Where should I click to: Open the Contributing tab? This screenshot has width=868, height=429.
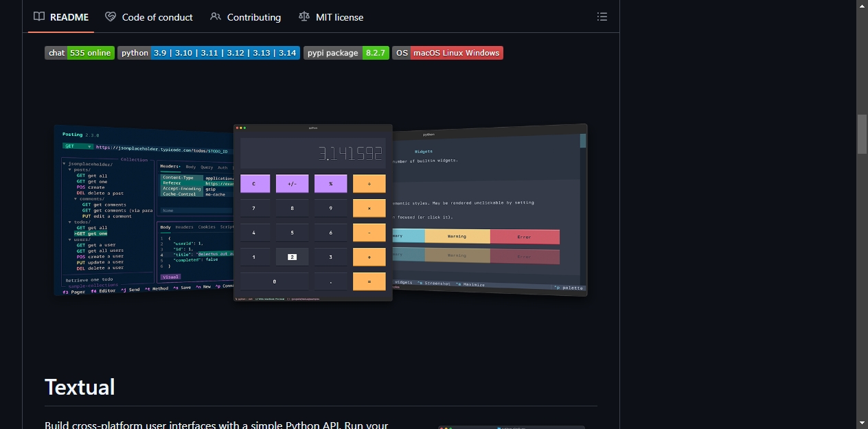(246, 16)
